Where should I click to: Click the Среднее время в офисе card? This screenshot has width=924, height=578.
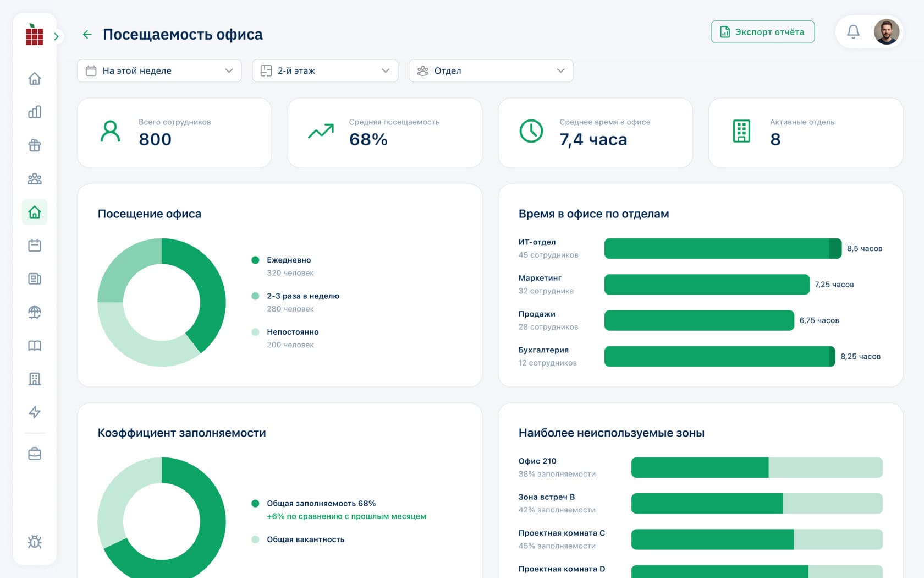(x=595, y=133)
